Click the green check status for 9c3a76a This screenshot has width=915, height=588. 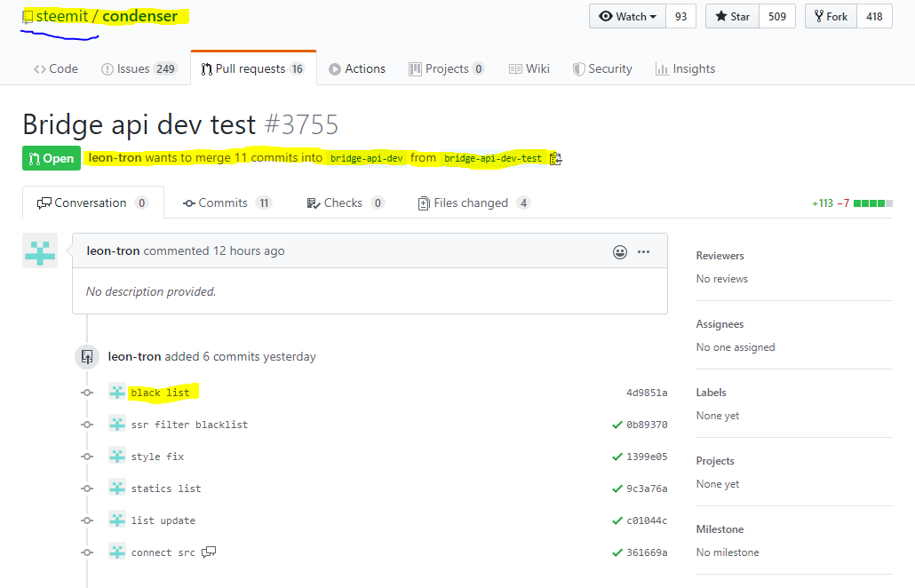click(x=617, y=489)
